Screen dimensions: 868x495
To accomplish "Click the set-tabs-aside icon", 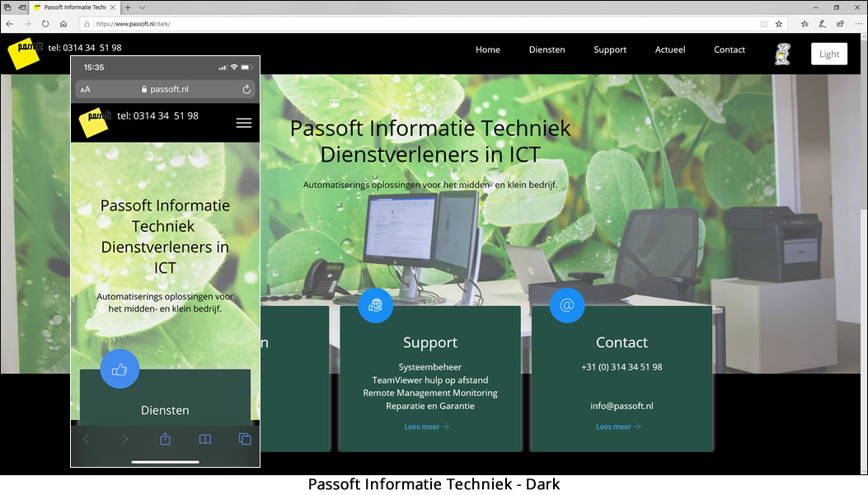I will (x=22, y=7).
